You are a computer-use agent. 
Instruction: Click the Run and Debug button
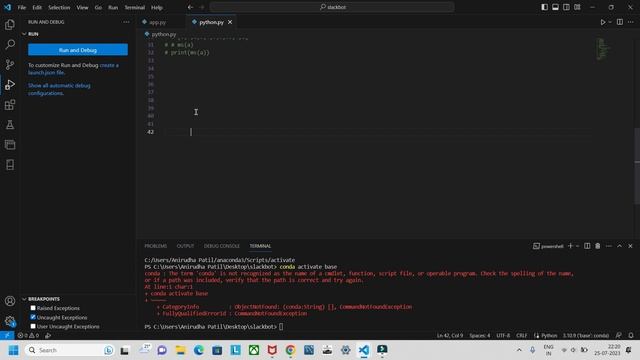78,50
